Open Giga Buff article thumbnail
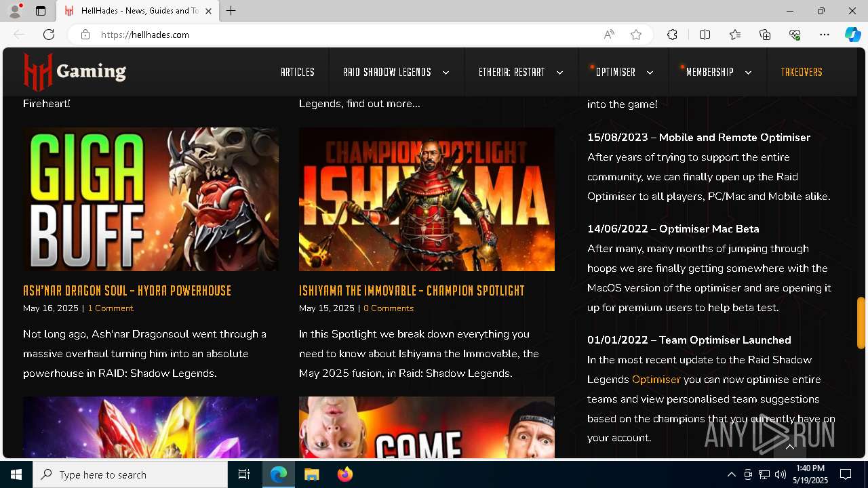Image resolution: width=868 pixels, height=488 pixels. click(151, 199)
